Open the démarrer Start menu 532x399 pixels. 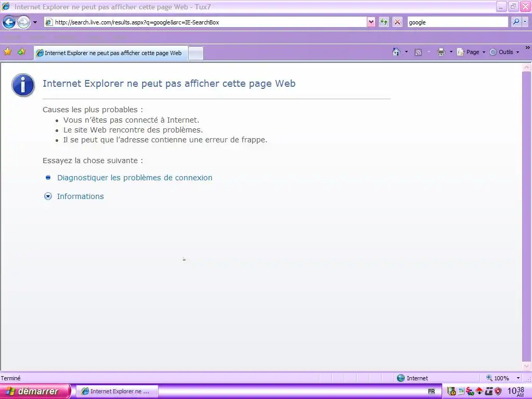click(x=36, y=391)
